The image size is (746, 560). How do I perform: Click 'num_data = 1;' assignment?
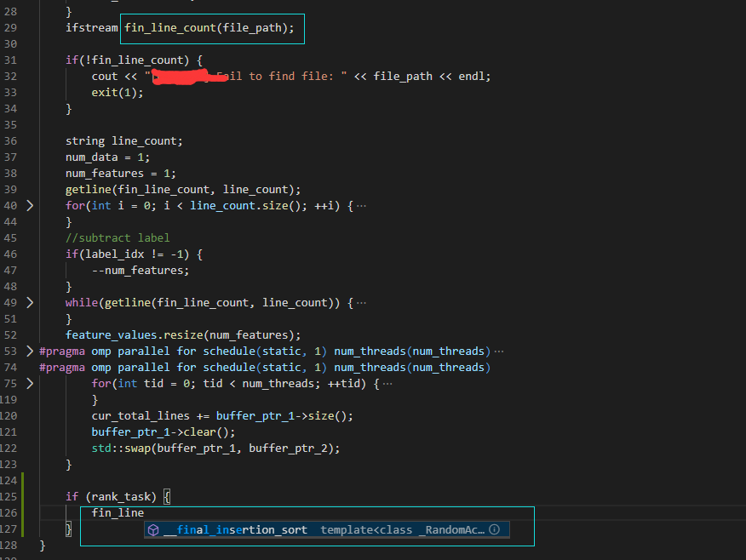pyautogui.click(x=107, y=157)
